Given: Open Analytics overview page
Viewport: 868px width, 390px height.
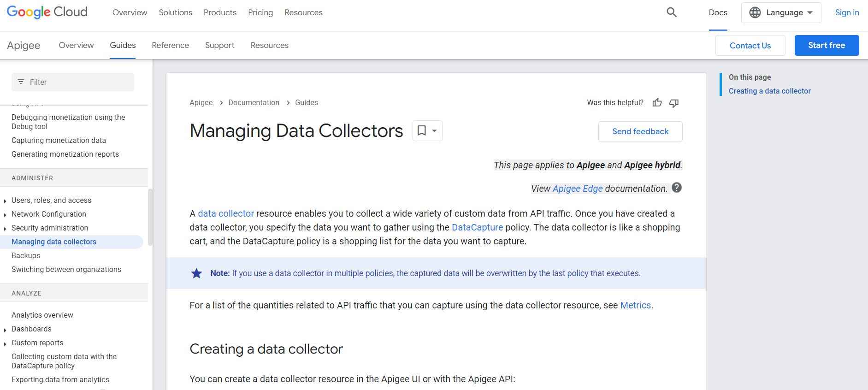Looking at the screenshot, I should click(x=42, y=315).
